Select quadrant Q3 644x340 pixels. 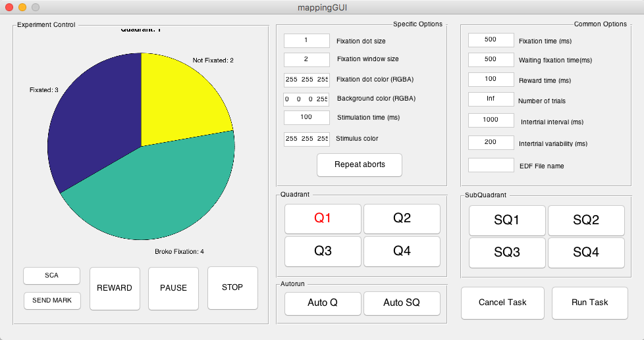(323, 251)
